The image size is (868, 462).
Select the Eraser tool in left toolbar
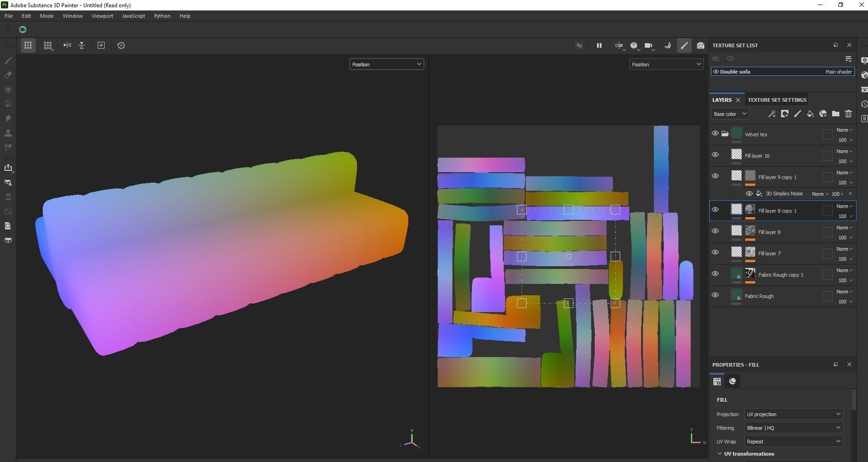pyautogui.click(x=8, y=75)
